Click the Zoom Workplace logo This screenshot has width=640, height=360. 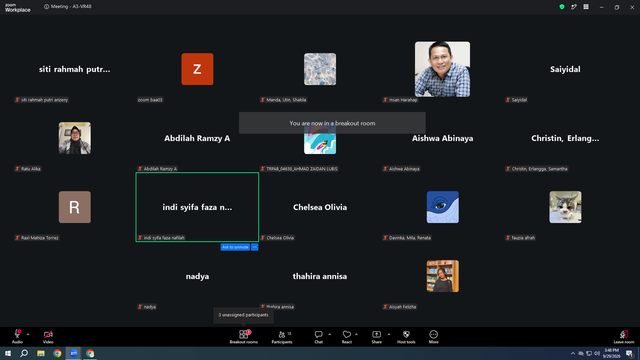pyautogui.click(x=18, y=7)
